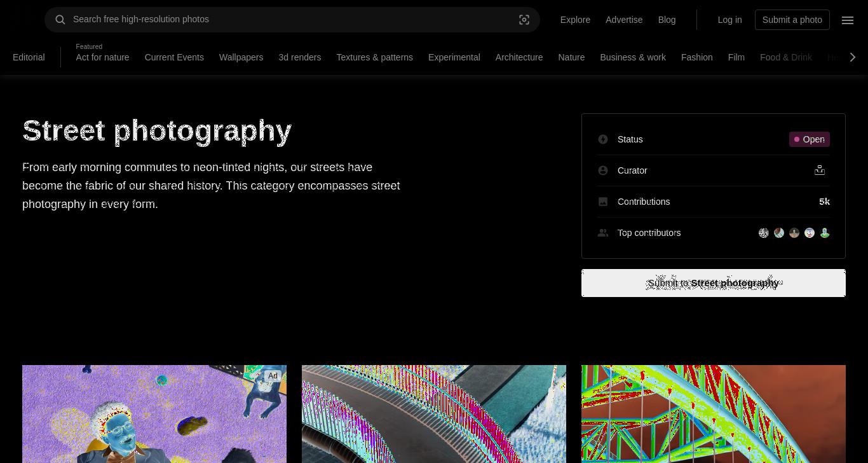Click the Street photography heading
The height and width of the screenshot is (463, 868).
(x=157, y=130)
